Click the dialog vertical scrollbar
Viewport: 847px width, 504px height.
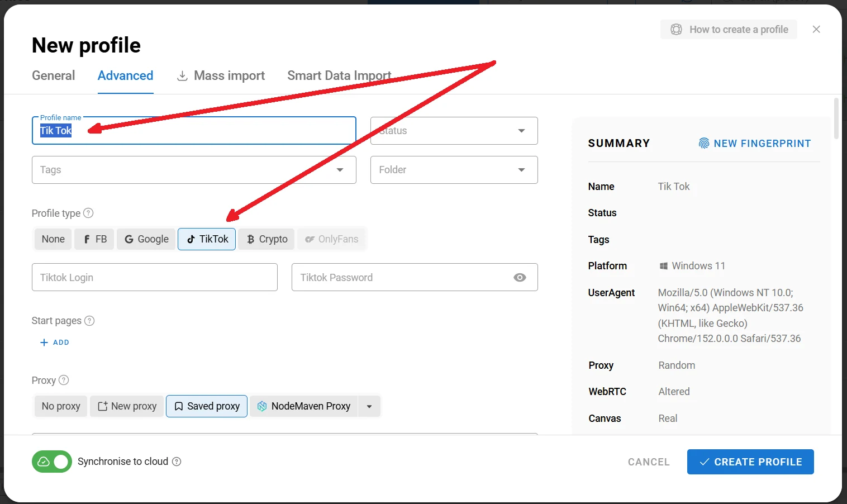point(836,118)
